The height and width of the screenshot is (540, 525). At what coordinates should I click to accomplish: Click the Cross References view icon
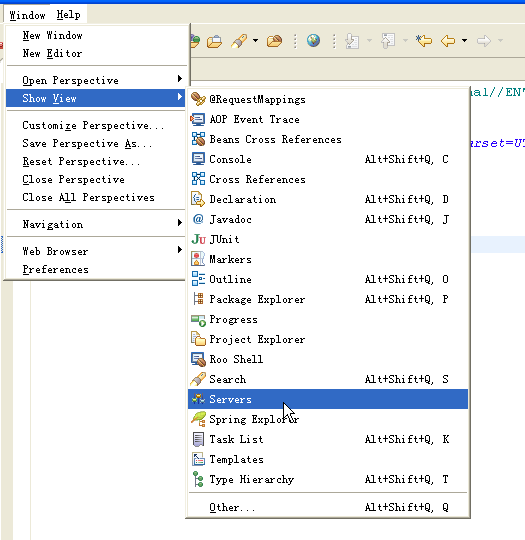pyautogui.click(x=198, y=179)
